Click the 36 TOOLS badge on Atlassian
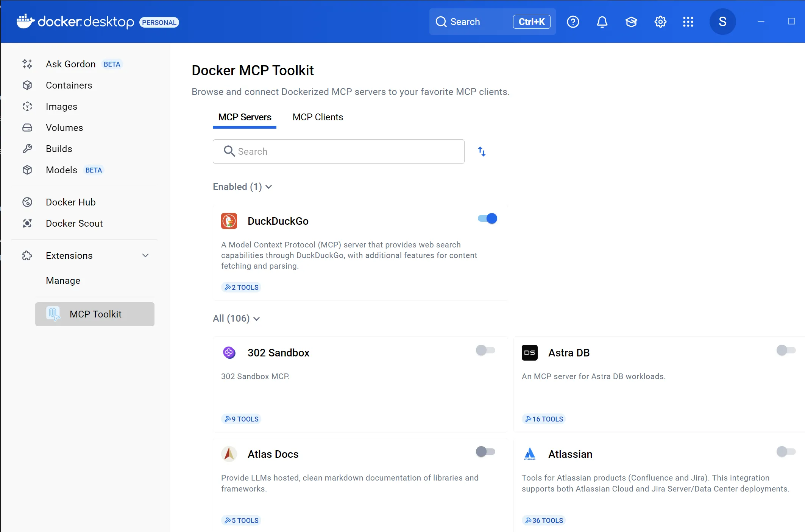 coord(544,521)
